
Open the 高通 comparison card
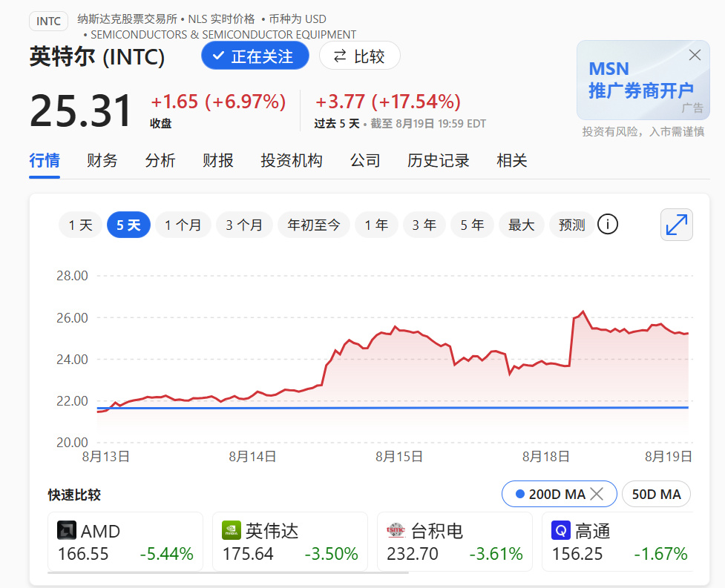(x=617, y=541)
